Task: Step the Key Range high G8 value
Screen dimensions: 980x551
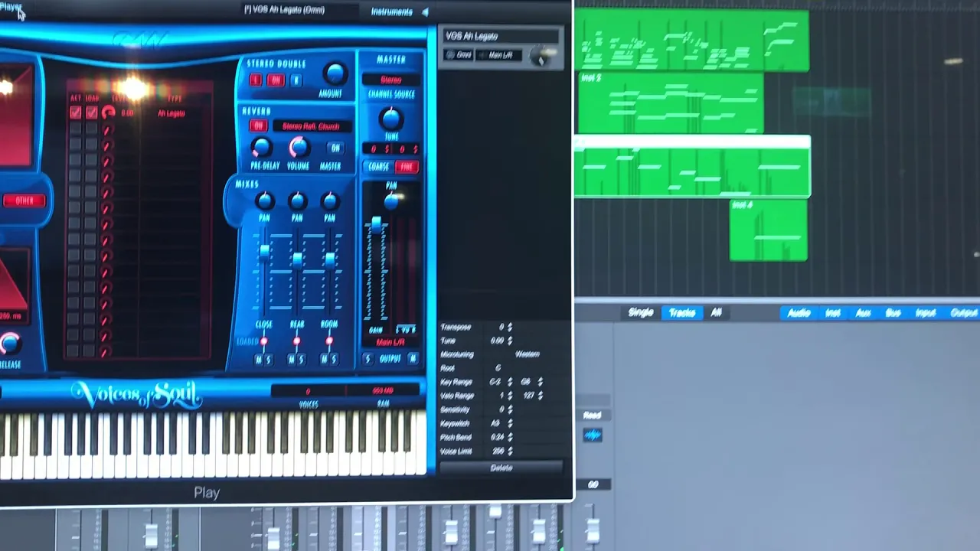Action: click(541, 382)
